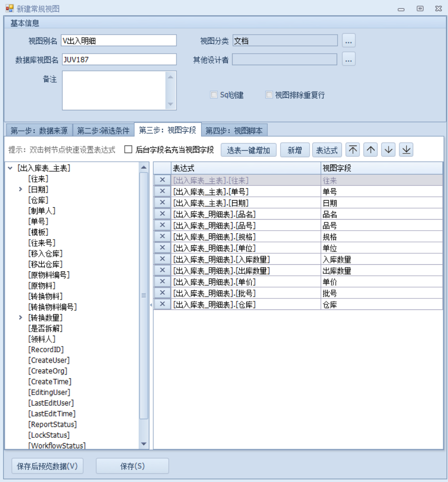The height and width of the screenshot is (482, 448).
Task: Delete the 仓库 field row
Action: click(x=162, y=305)
